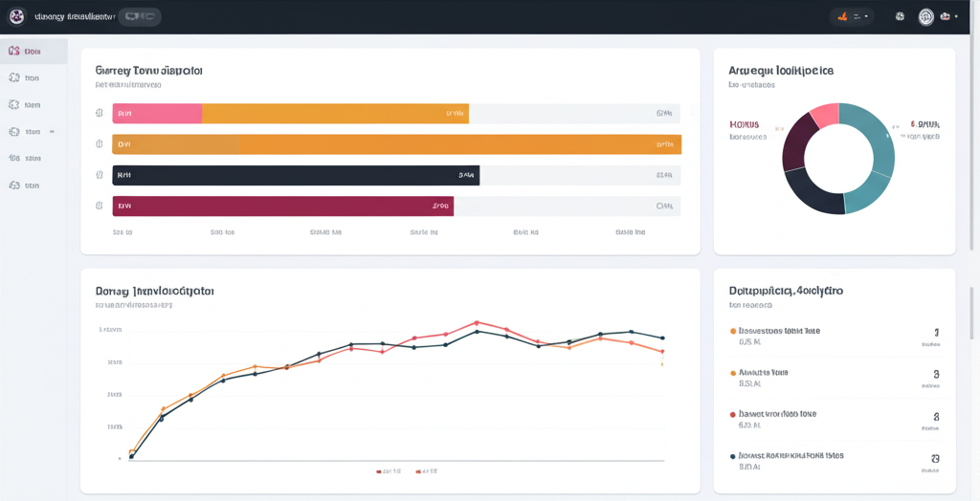Click the round icon left of the user avatar
980x501 pixels.
(900, 16)
